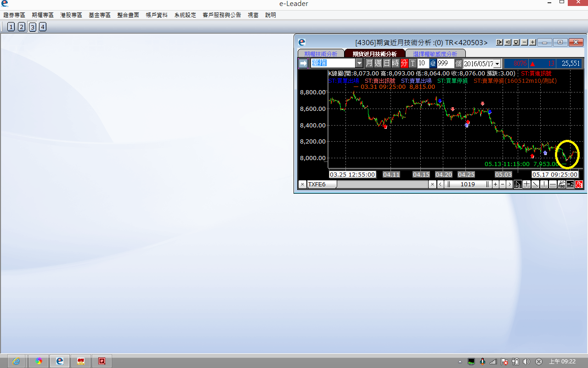
Task: Click the blue @ button
Action: pos(433,63)
